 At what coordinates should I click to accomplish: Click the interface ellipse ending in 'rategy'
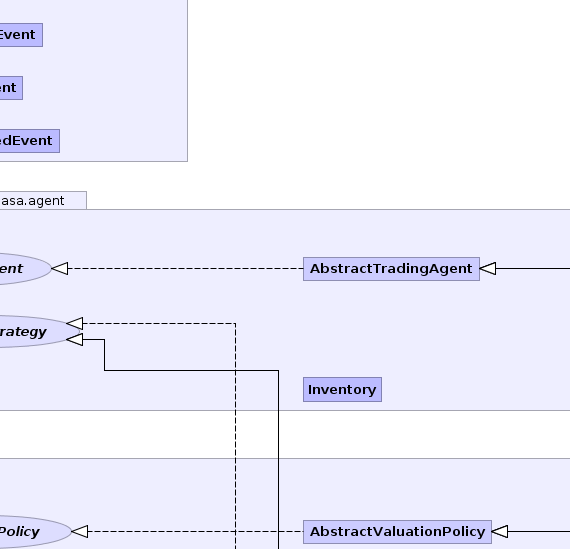[36, 332]
